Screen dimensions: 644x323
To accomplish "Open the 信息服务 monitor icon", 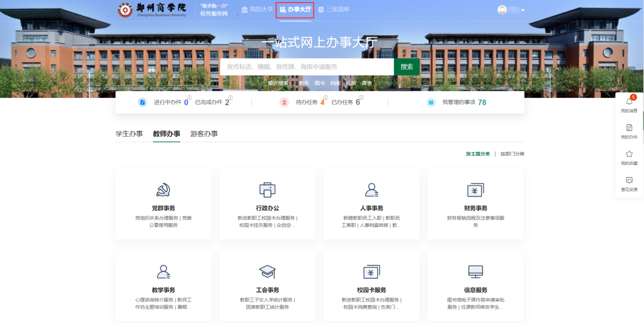I will pyautogui.click(x=475, y=272).
